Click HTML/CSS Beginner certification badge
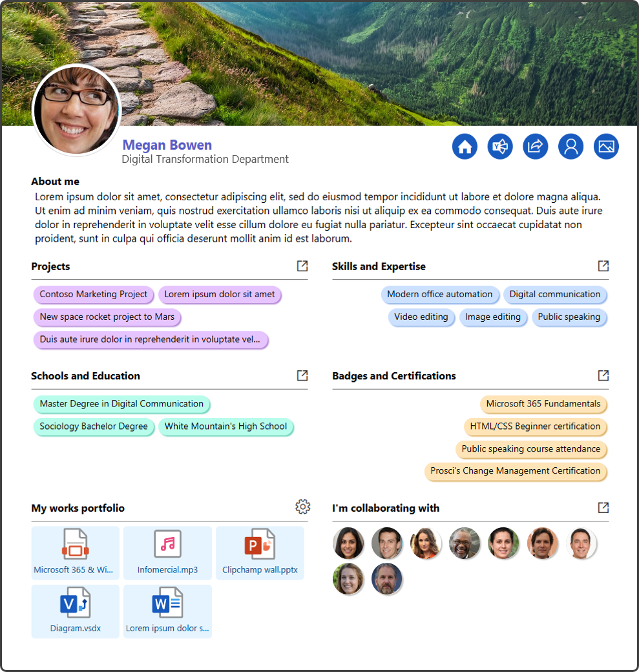This screenshot has width=639, height=672. [x=535, y=427]
